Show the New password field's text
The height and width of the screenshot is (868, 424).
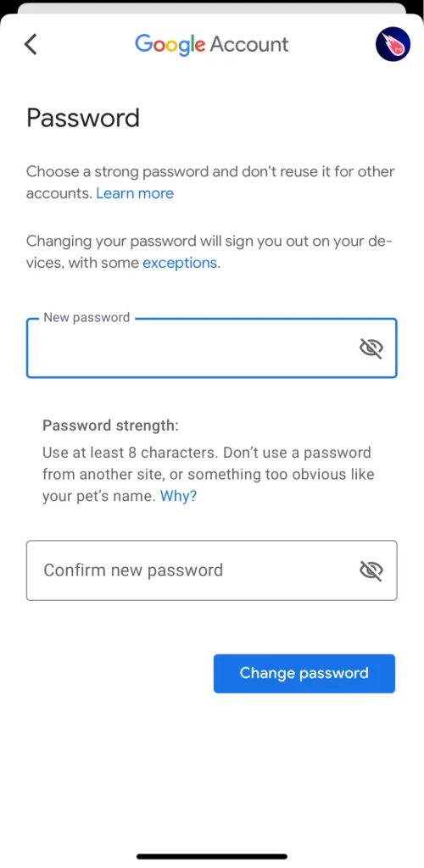coord(371,348)
